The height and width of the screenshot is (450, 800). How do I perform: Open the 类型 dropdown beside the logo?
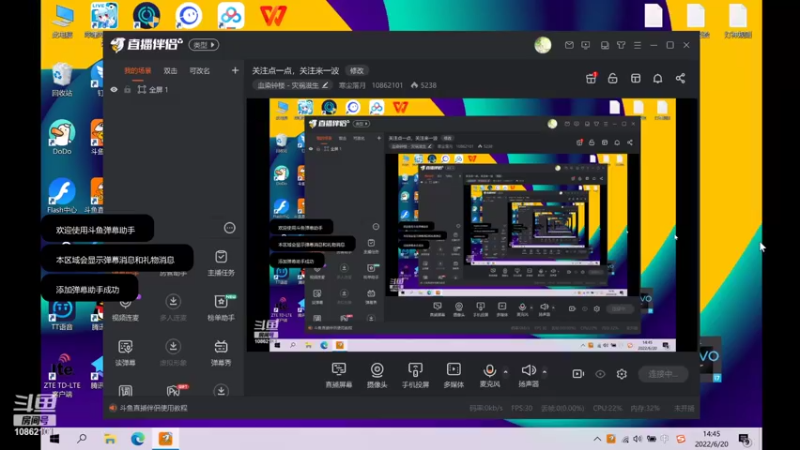coord(204,45)
